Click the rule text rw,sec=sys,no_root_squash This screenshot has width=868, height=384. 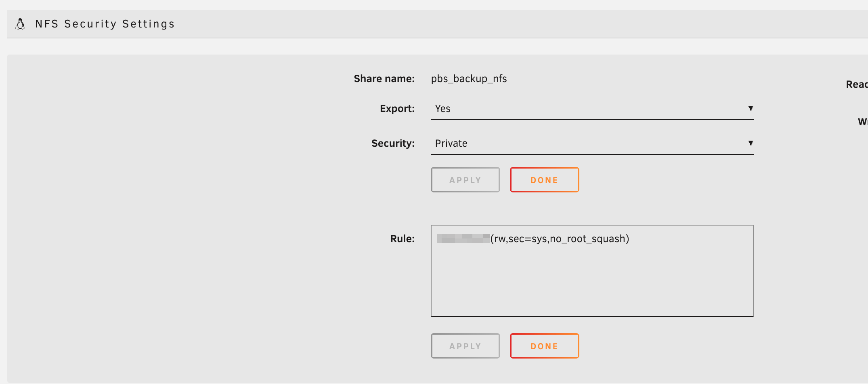(x=560, y=238)
